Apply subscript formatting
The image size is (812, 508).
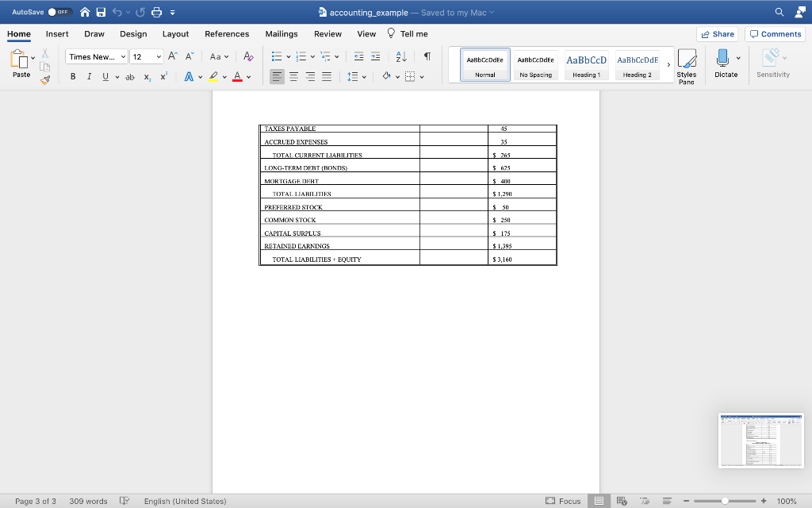pyautogui.click(x=147, y=77)
